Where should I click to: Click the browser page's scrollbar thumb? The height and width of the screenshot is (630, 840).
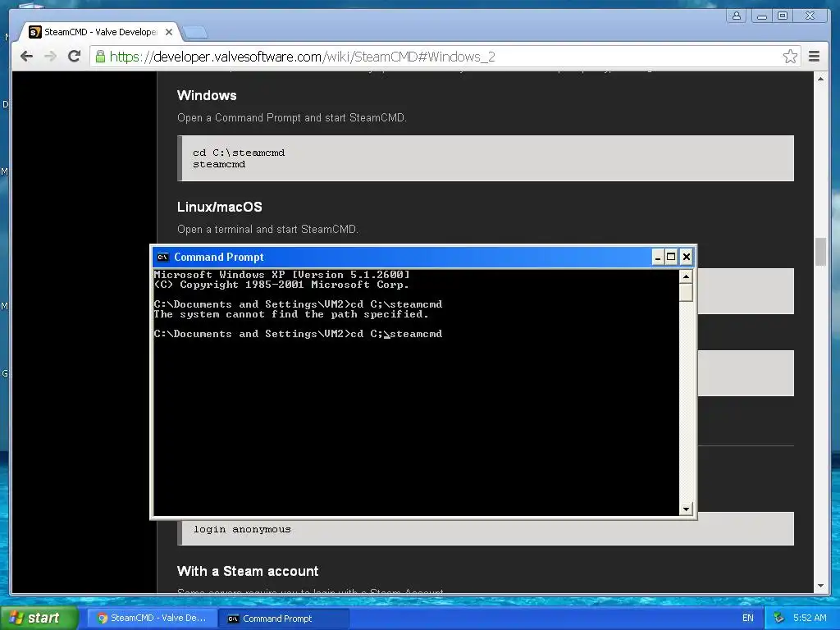[820, 252]
